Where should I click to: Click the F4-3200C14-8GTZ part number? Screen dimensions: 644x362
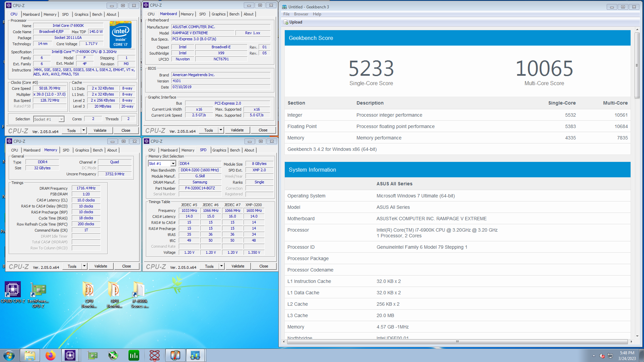200,188
